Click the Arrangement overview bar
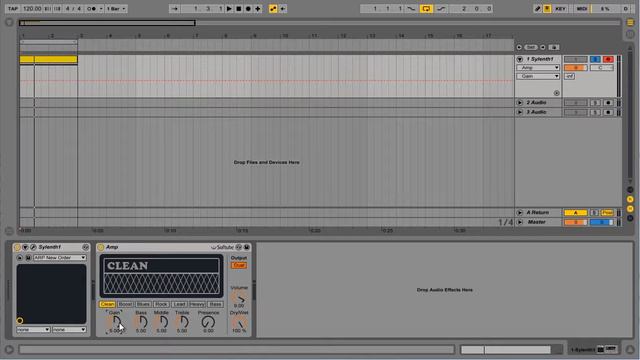This screenshot has height=360, width=640. pyautogui.click(x=319, y=23)
